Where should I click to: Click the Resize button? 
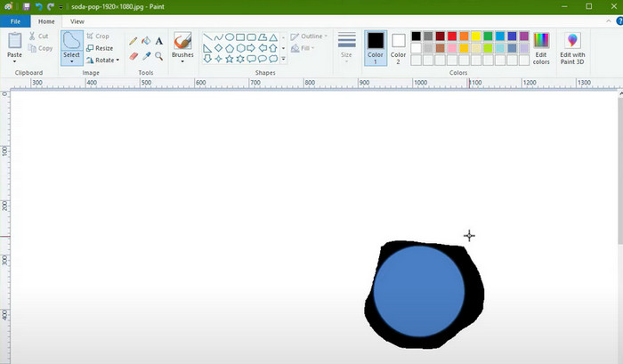(100, 48)
